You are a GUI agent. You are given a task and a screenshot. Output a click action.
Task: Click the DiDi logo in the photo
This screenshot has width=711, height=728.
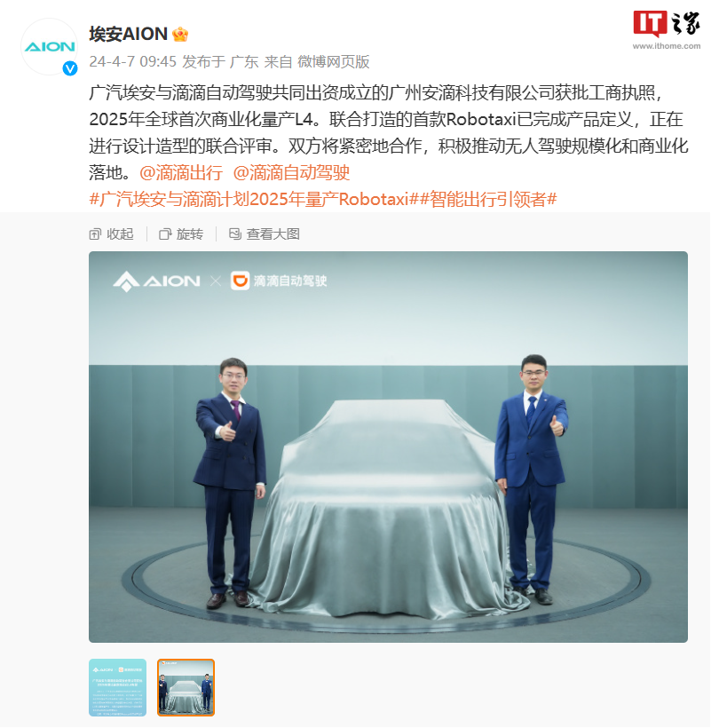click(240, 281)
